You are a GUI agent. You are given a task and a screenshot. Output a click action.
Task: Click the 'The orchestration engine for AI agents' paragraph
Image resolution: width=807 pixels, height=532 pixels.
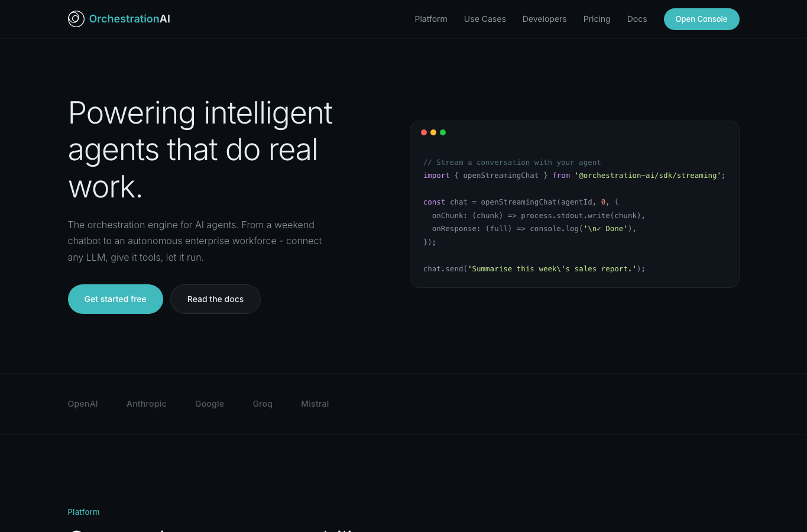tap(195, 241)
